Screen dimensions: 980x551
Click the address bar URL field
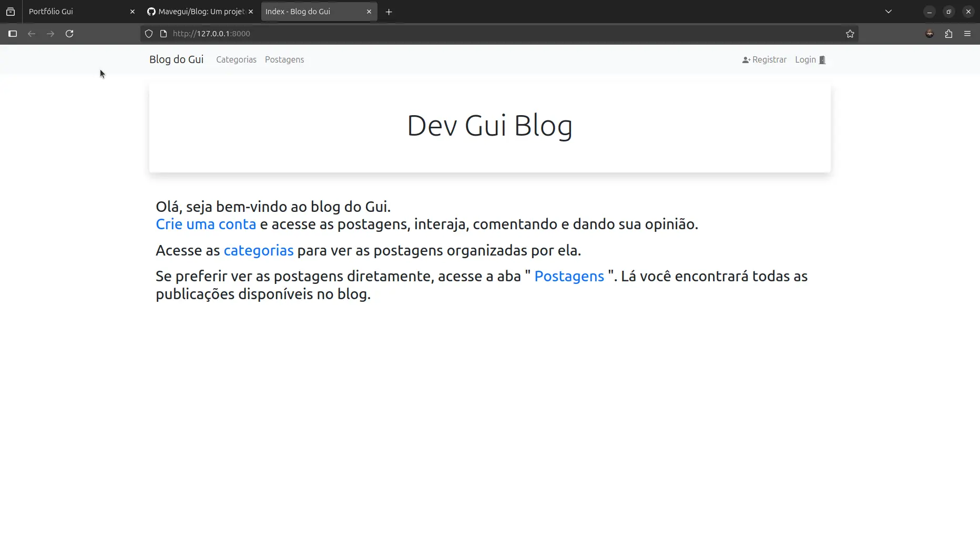point(473,34)
